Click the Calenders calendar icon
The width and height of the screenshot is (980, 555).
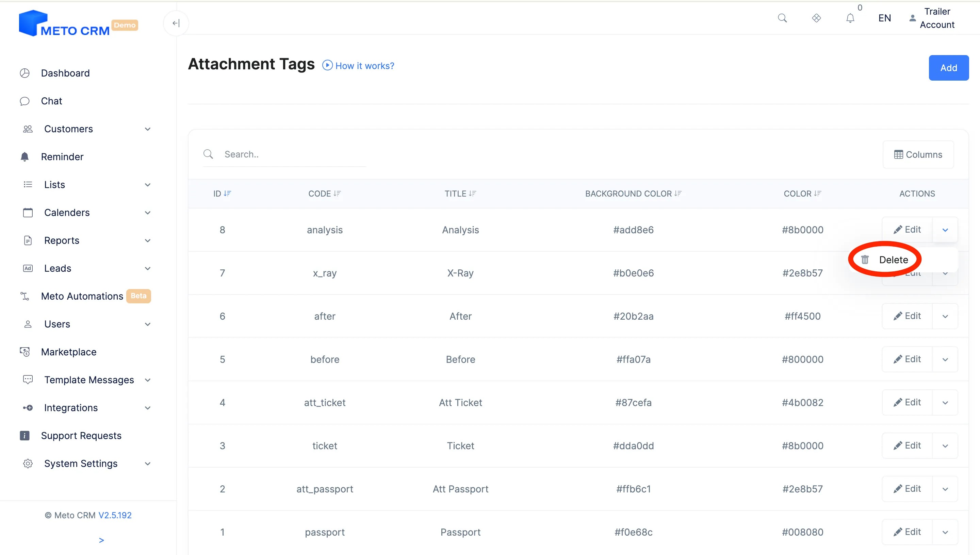coord(28,212)
